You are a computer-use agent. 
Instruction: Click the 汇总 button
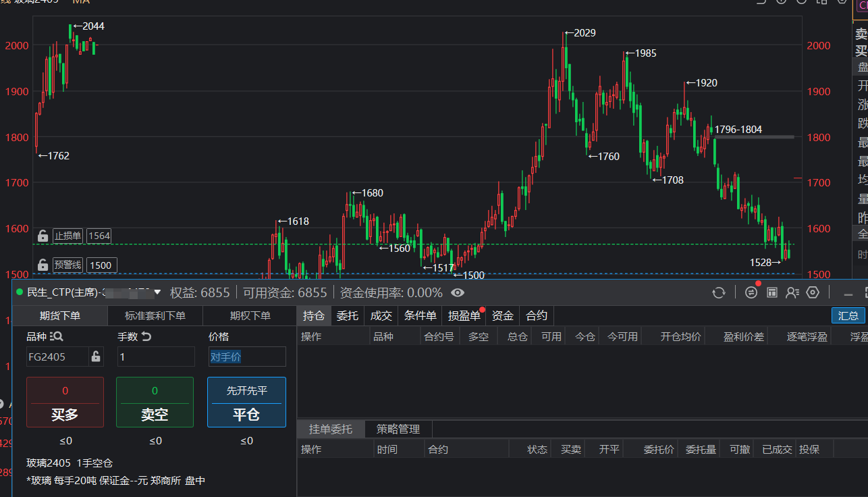point(848,315)
